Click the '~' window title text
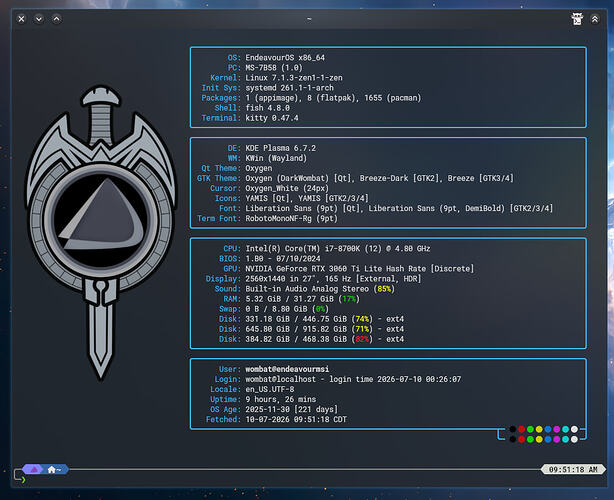Screen dimensions: 614x500 (309, 19)
